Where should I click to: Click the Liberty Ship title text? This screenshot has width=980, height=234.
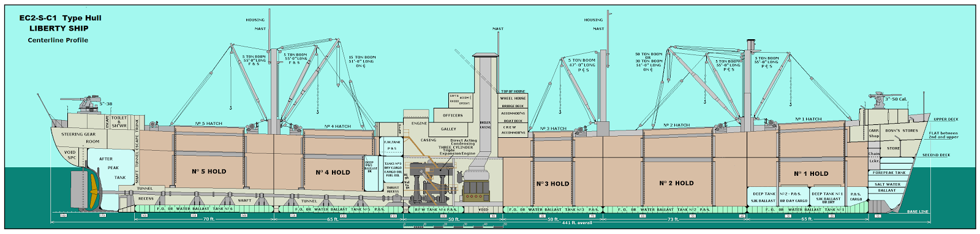tap(59, 28)
